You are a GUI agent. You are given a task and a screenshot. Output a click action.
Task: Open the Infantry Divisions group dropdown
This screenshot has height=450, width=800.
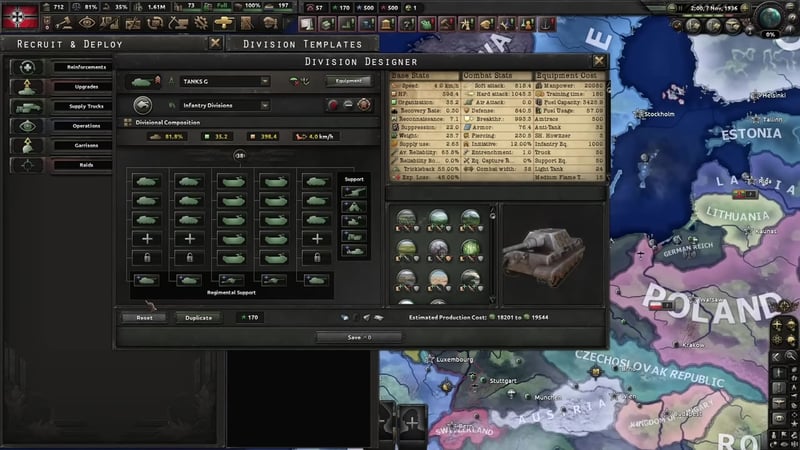pyautogui.click(x=265, y=105)
